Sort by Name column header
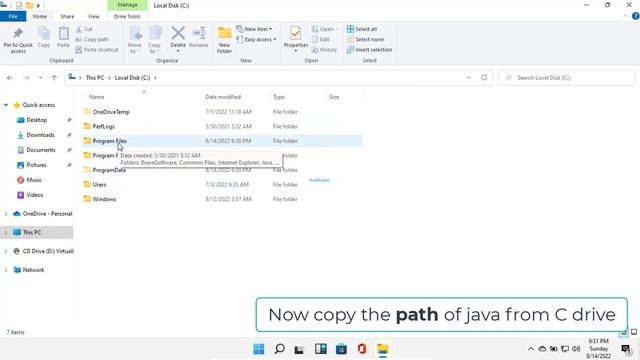Image resolution: width=640 pixels, height=360 pixels. [x=97, y=97]
